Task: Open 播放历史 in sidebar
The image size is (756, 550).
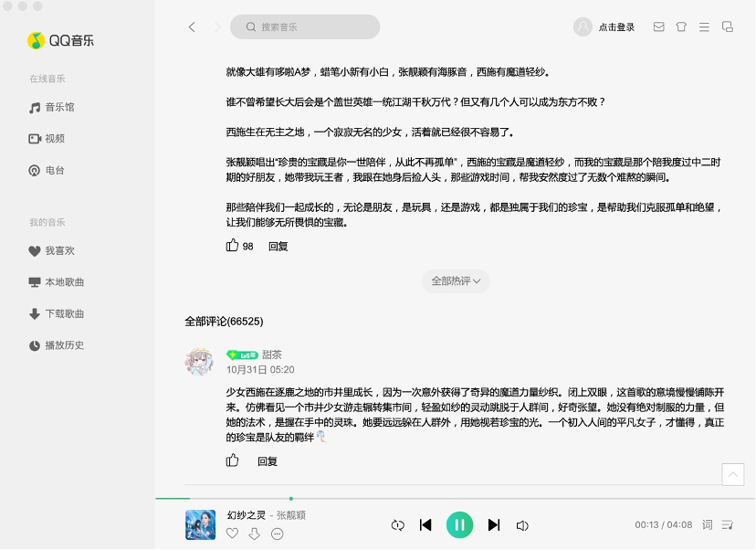Action: point(57,345)
